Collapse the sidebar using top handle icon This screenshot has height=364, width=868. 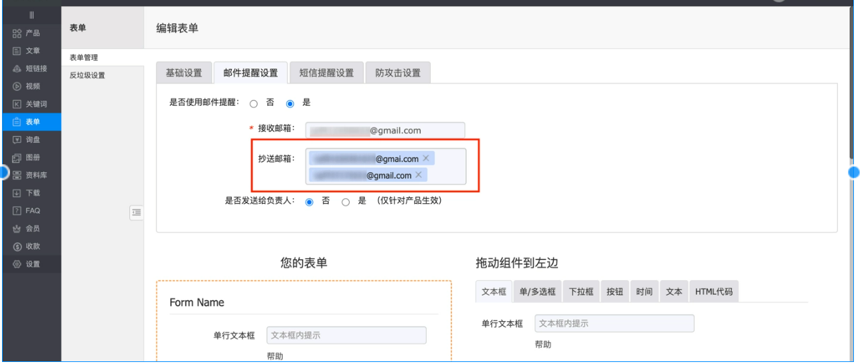click(31, 15)
